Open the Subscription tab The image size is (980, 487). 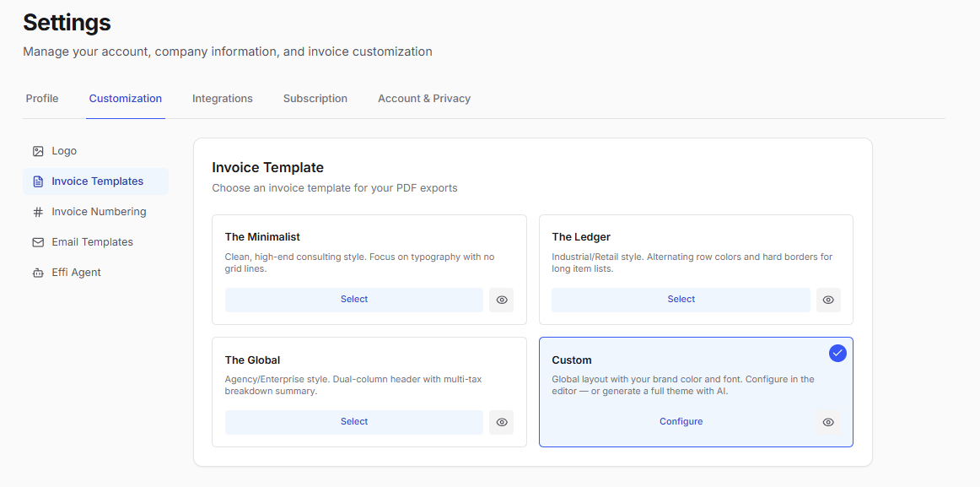click(315, 99)
